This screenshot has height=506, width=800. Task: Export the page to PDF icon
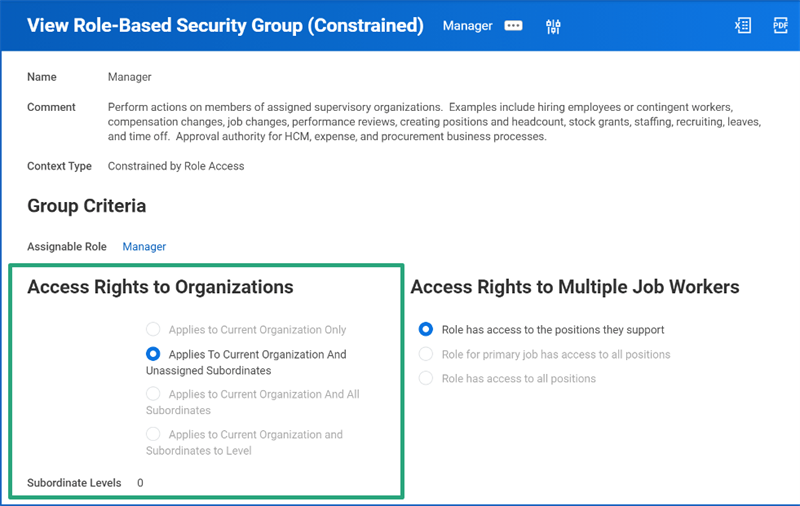click(x=780, y=26)
